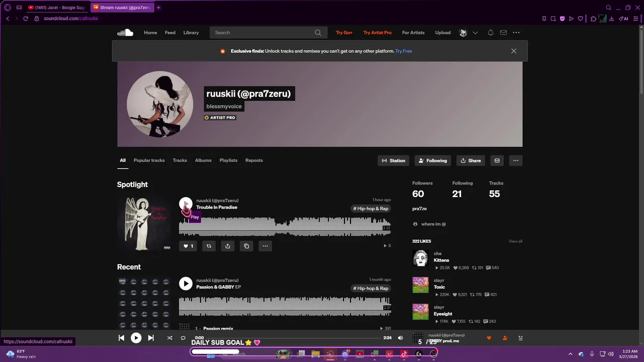Play Trouble In Paradise
The width and height of the screenshot is (644, 362).
tap(186, 204)
